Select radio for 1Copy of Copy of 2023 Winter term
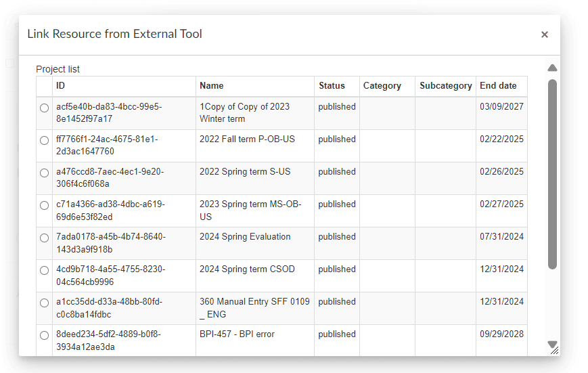 click(44, 108)
